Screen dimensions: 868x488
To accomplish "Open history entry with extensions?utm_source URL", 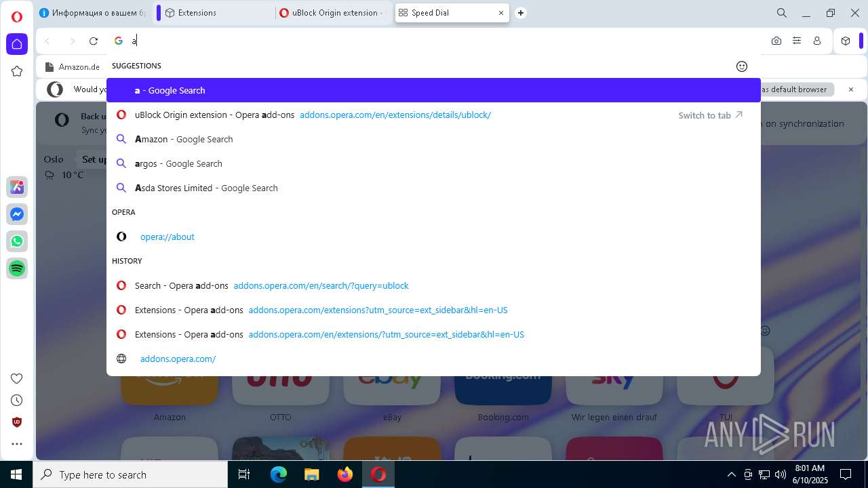I will click(433, 310).
